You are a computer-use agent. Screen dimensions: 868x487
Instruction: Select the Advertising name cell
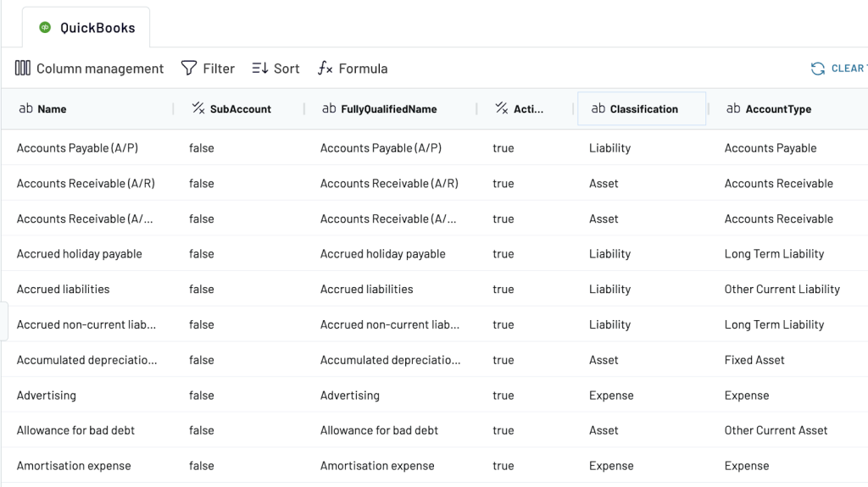tap(47, 396)
